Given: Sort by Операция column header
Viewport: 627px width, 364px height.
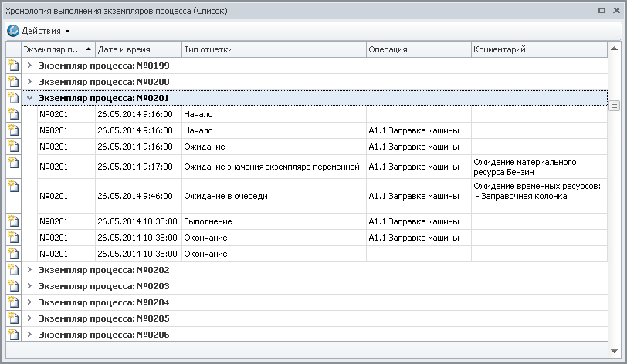Looking at the screenshot, I should pyautogui.click(x=419, y=49).
